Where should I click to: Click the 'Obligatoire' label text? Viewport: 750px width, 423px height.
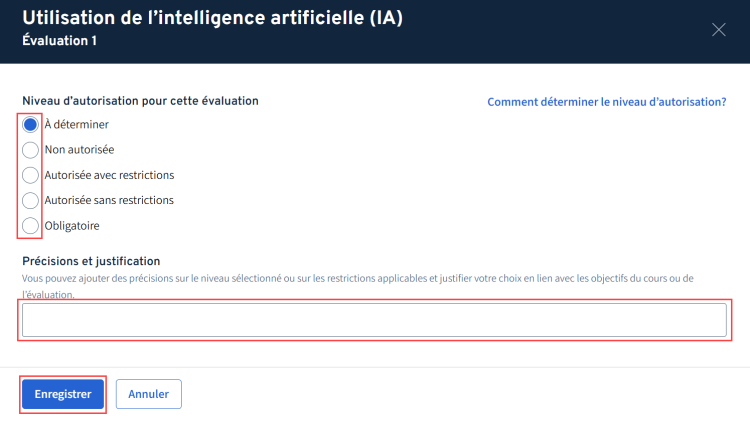(x=72, y=225)
